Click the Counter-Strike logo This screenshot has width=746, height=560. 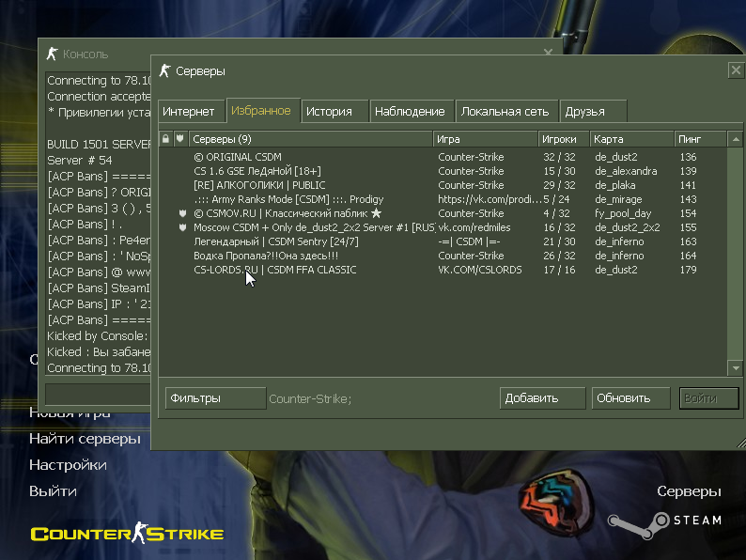pos(128,533)
